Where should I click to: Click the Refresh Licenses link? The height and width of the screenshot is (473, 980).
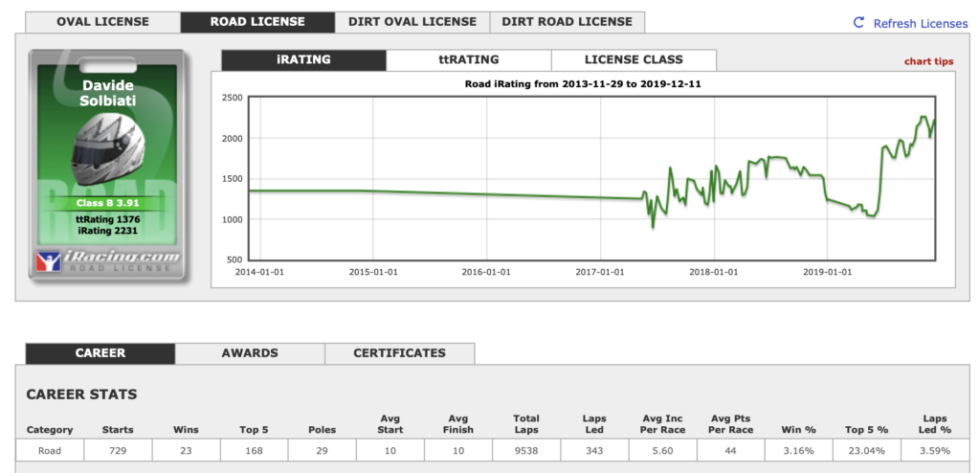pos(920,24)
